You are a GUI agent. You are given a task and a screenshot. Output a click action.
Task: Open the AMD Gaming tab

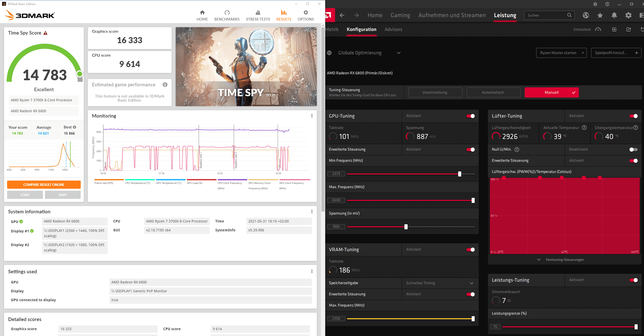click(400, 15)
